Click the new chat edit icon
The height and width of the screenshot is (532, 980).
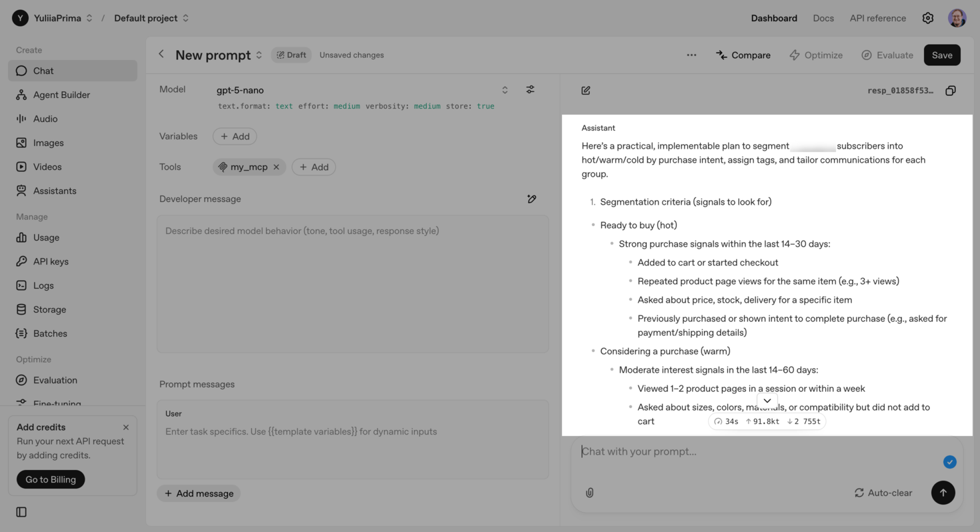[585, 91]
